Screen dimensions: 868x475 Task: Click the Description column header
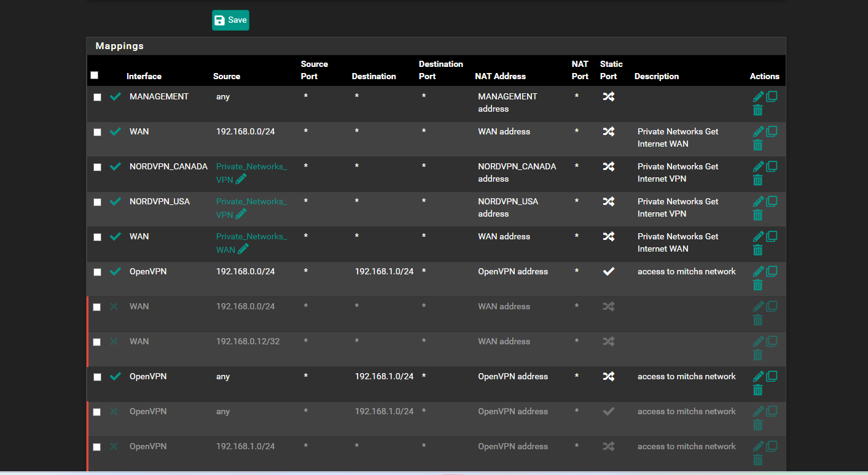tap(656, 77)
